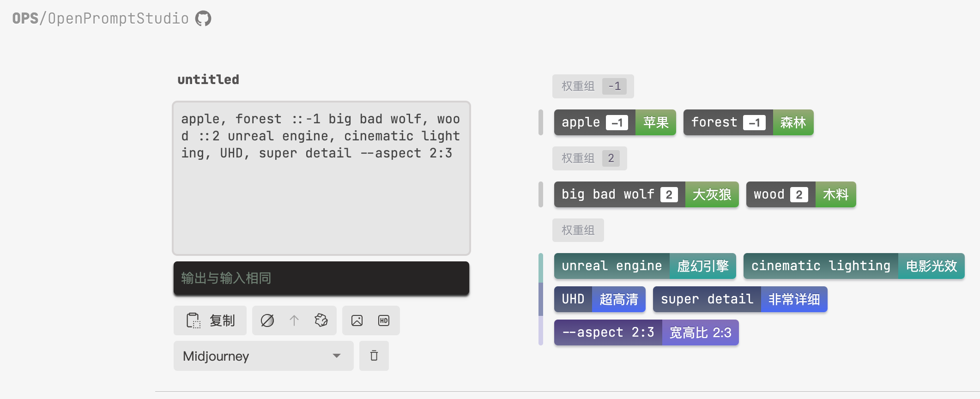The width and height of the screenshot is (980, 399).
Task: Click the crumpled paper discard icon
Action: pyautogui.click(x=321, y=320)
